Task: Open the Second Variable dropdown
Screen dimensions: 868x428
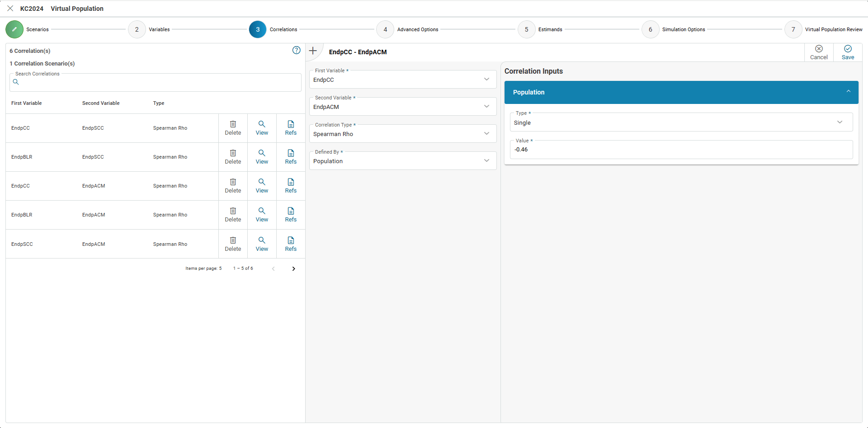Action: (403, 107)
